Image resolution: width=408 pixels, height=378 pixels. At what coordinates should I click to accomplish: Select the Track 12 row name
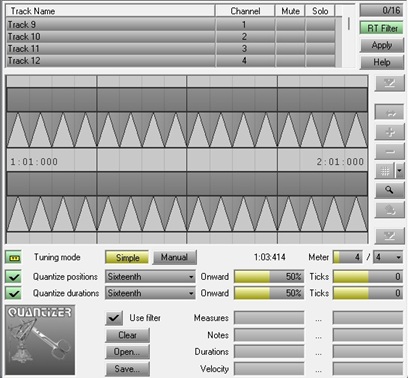(x=111, y=61)
